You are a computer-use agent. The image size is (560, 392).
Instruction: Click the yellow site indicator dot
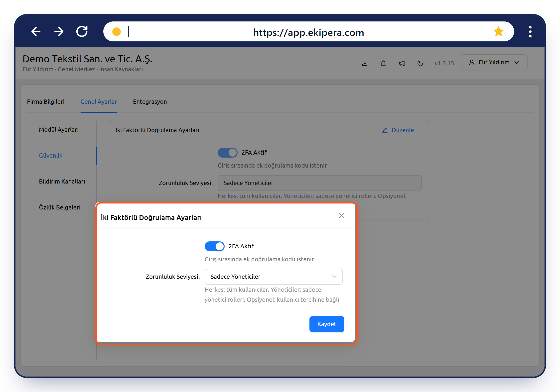click(x=117, y=32)
